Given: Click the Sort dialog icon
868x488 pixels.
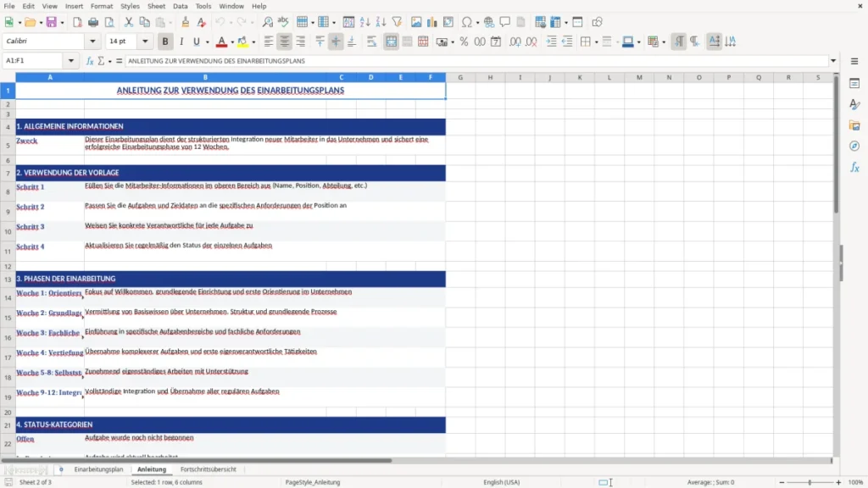Looking at the screenshot, I should click(x=348, y=22).
